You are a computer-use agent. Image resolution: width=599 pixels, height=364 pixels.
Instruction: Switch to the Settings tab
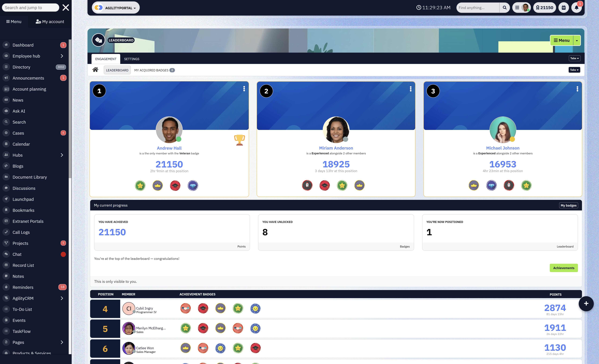click(x=132, y=59)
